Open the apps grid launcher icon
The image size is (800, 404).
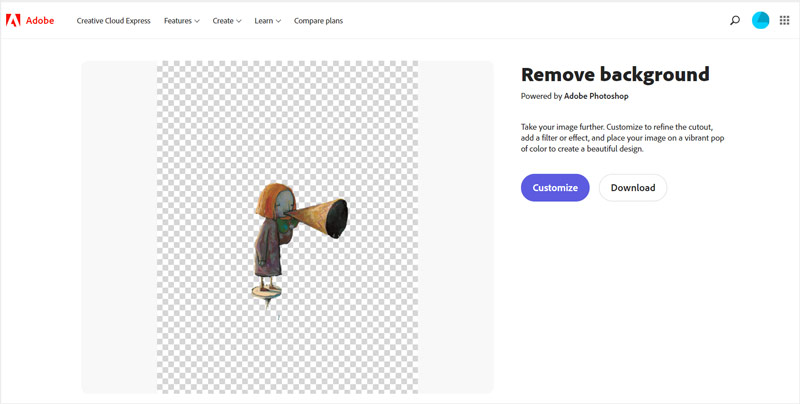click(x=784, y=20)
